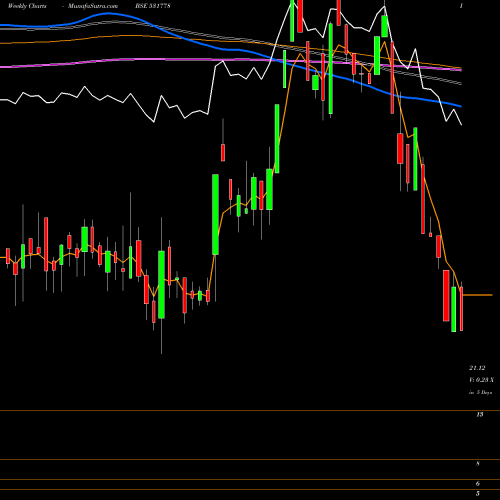
Task: Click the "MunafaSutra.com" label
Action: (93, 6)
